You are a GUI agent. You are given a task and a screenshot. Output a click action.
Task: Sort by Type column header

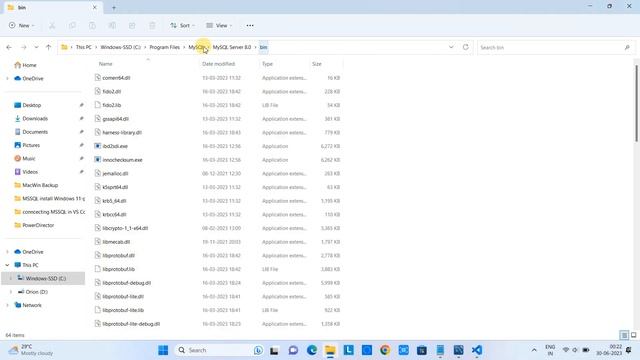point(267,64)
